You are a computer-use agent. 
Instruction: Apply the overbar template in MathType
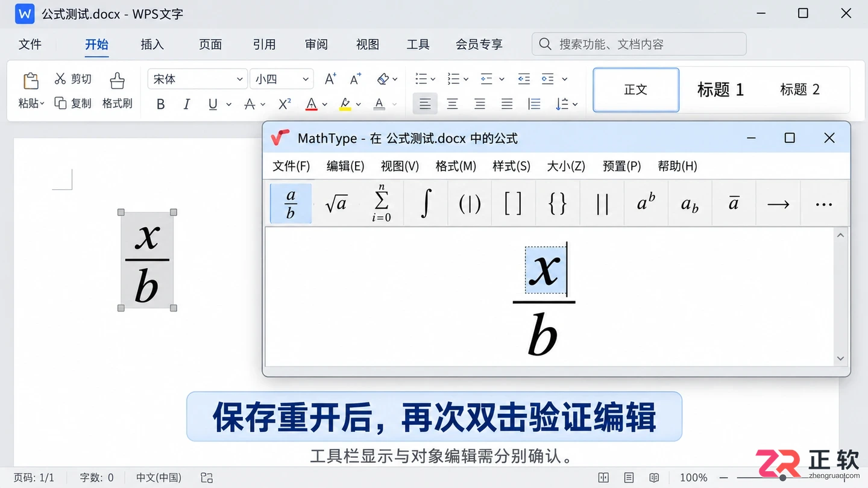(x=734, y=204)
